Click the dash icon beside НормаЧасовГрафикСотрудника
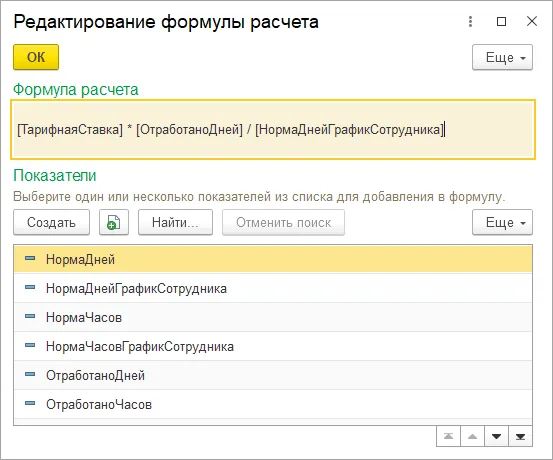Image resolution: width=553 pixels, height=460 pixels. point(30,345)
